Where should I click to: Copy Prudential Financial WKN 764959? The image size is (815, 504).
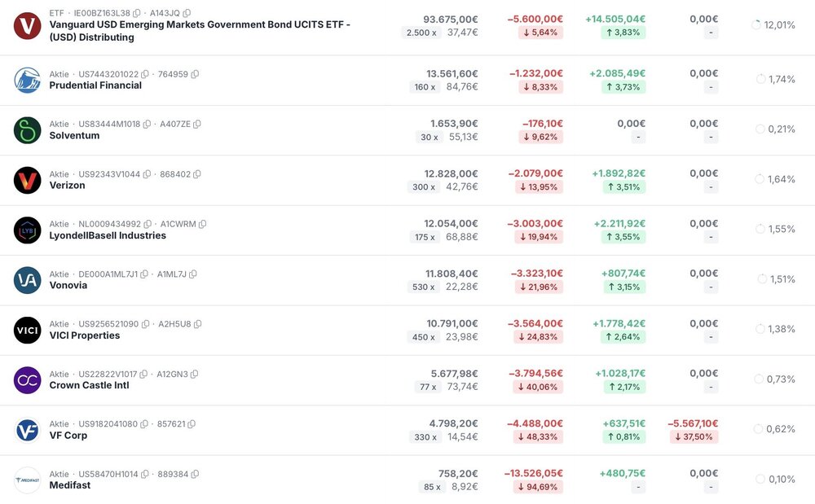click(x=195, y=74)
